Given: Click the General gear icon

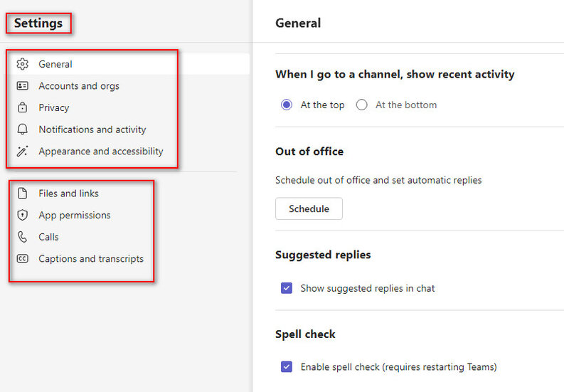Looking at the screenshot, I should [22, 64].
